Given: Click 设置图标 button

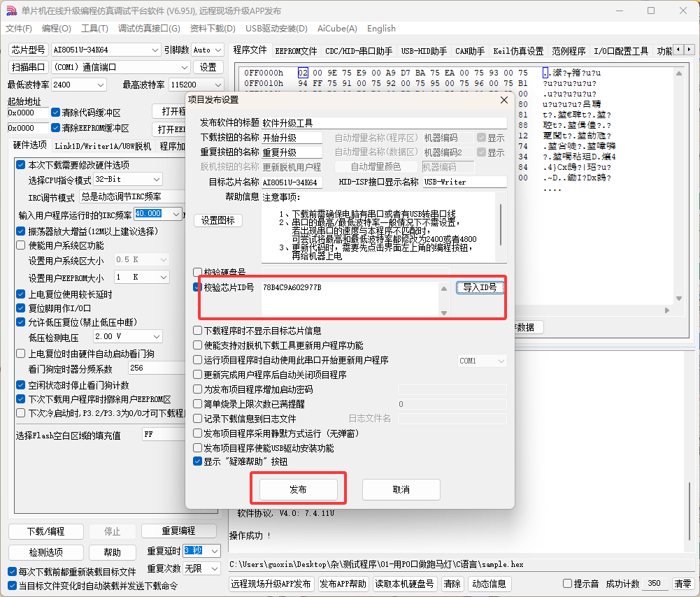Looking at the screenshot, I should 218,220.
